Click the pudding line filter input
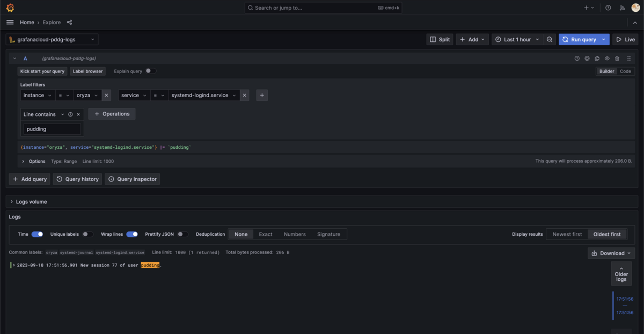This screenshot has height=334, width=644. 52,129
